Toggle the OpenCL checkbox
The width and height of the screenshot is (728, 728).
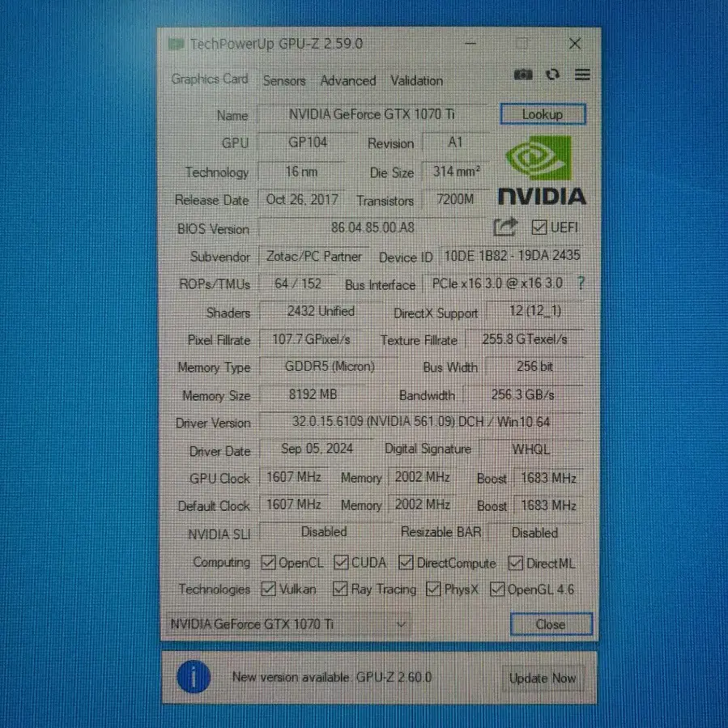click(x=268, y=562)
